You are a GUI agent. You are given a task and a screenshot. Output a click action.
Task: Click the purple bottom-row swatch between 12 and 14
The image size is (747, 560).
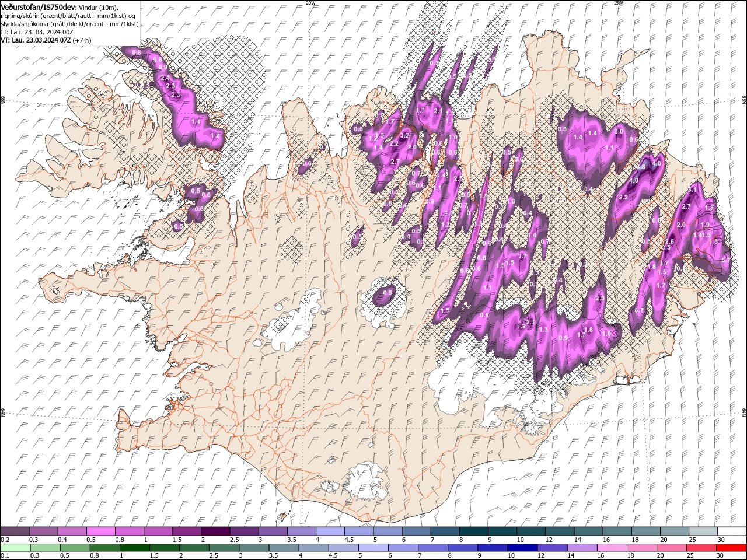click(x=551, y=548)
